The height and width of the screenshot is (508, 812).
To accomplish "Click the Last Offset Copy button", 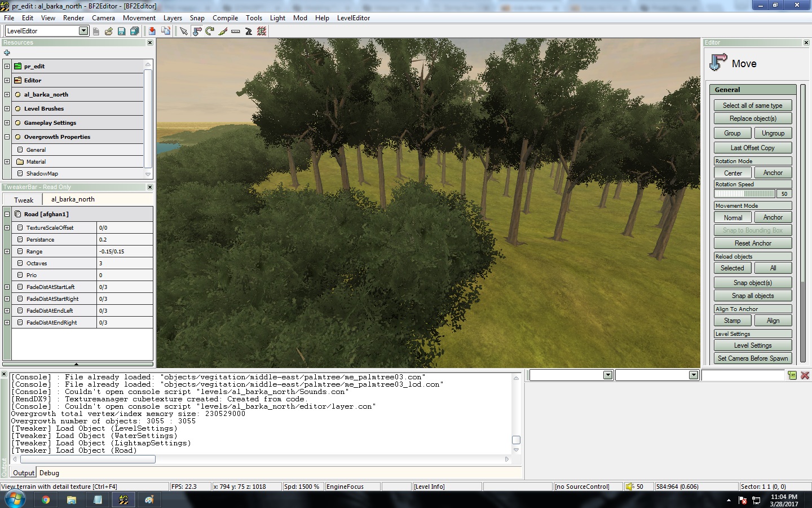I will click(x=753, y=148).
